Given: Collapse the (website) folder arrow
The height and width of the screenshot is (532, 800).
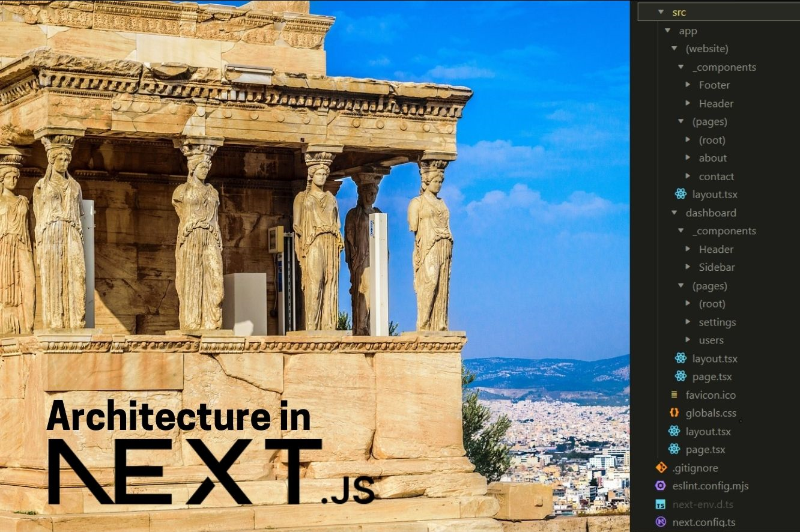Looking at the screenshot, I should tap(674, 49).
